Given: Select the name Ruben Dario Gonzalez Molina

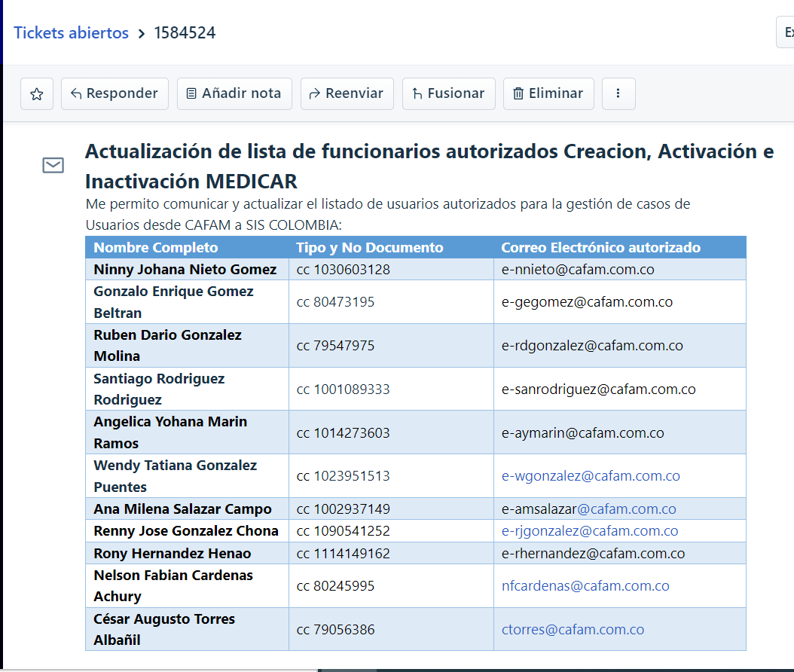Looking at the screenshot, I should click(x=167, y=345).
